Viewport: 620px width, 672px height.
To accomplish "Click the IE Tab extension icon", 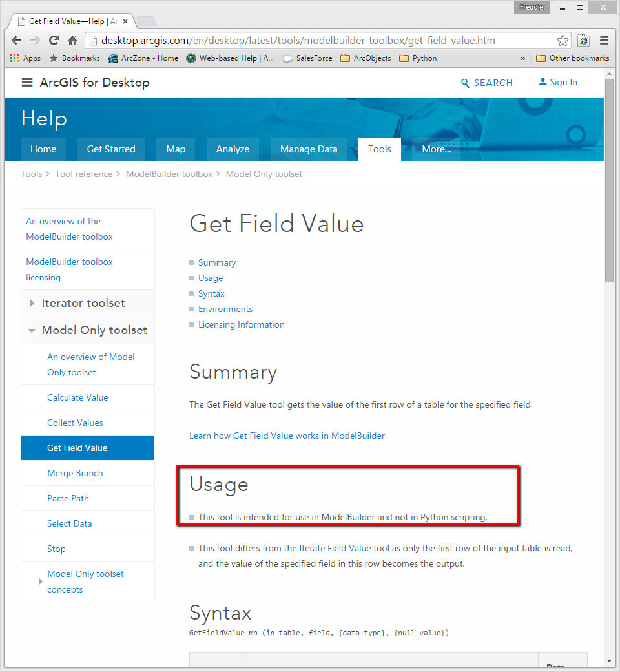I will [584, 41].
